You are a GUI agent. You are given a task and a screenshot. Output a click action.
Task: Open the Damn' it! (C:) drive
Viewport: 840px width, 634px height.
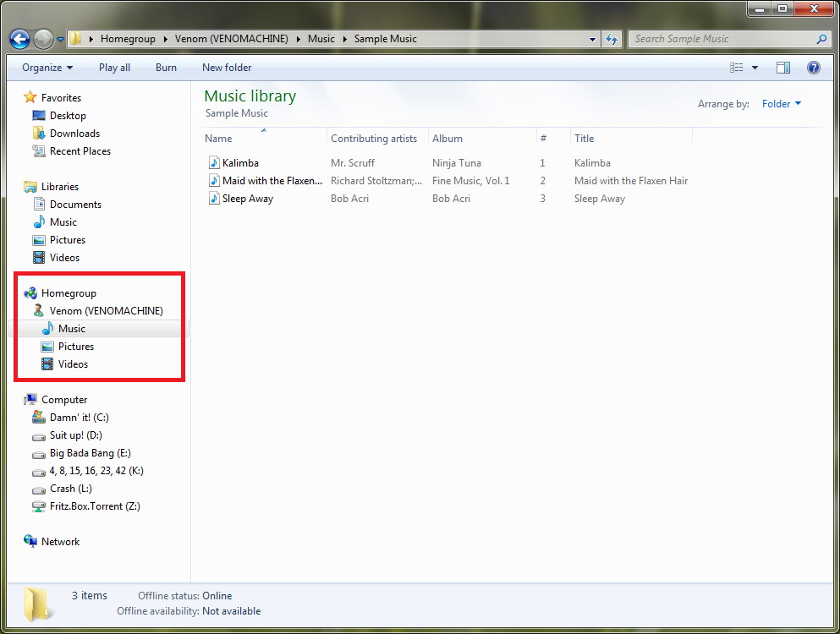pos(80,417)
